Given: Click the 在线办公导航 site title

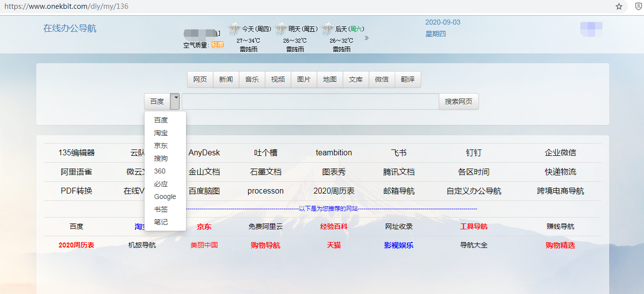Looking at the screenshot, I should (70, 28).
